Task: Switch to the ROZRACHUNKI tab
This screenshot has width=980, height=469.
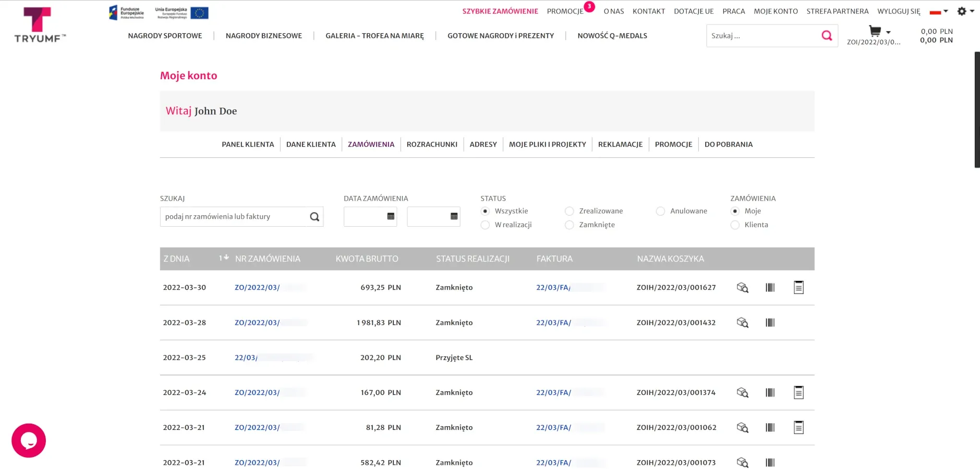Action: tap(432, 144)
